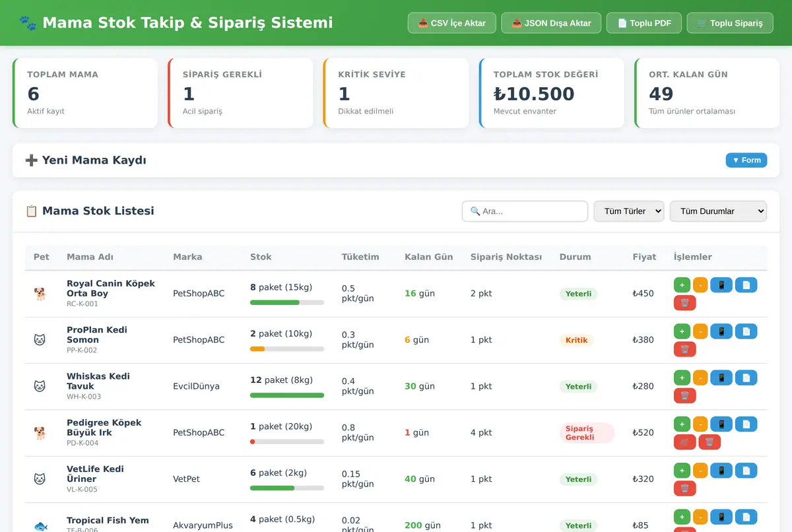The image size is (792, 532).
Task: Click the Sipariş Noktası column header
Action: tap(506, 257)
